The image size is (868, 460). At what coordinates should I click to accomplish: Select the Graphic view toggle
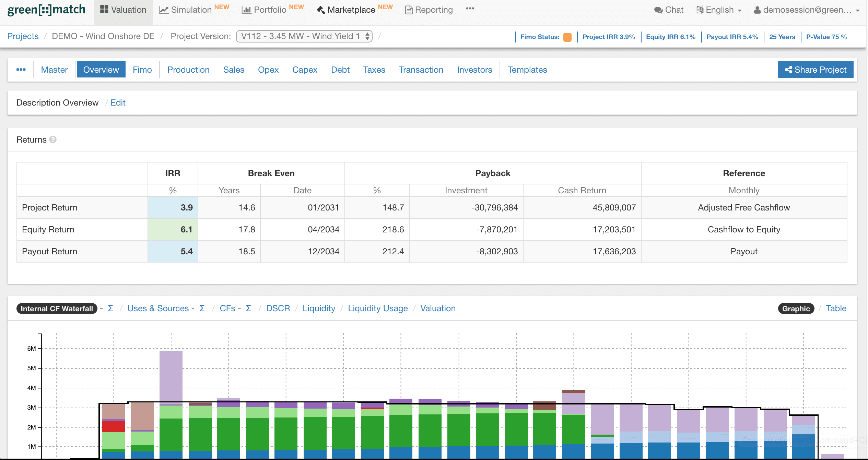(x=796, y=308)
